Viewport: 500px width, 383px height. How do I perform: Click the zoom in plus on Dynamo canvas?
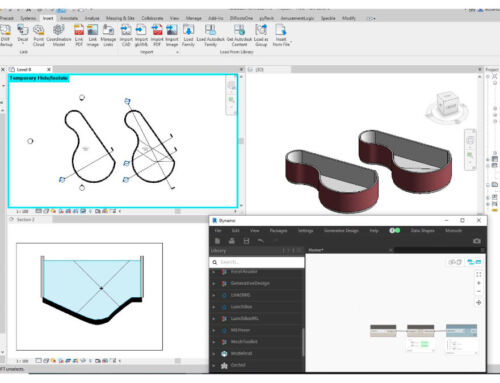(x=479, y=283)
